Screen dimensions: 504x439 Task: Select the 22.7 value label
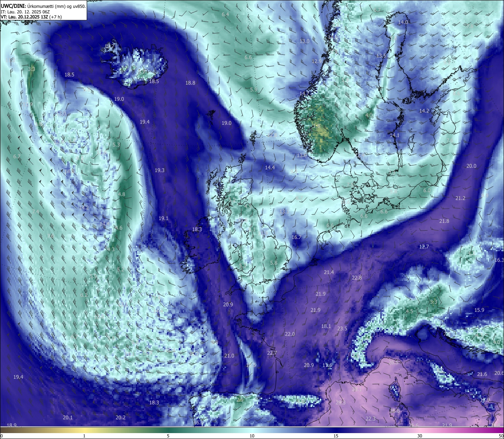[x=272, y=353]
